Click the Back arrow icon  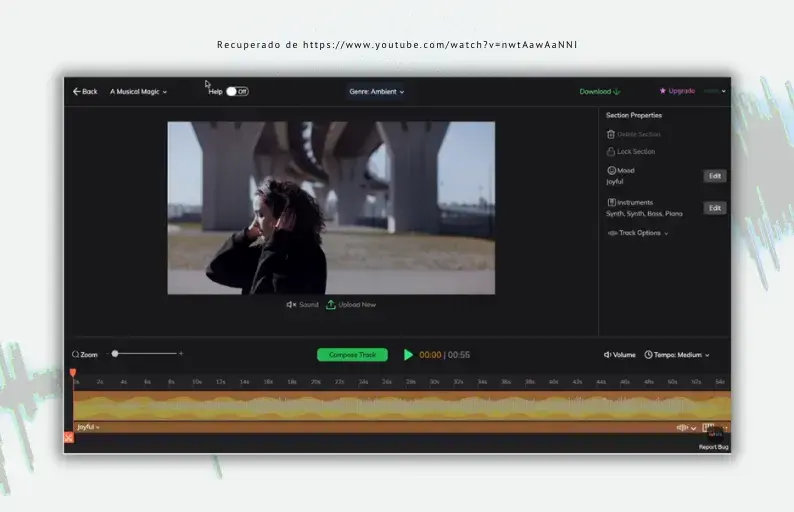coord(76,91)
